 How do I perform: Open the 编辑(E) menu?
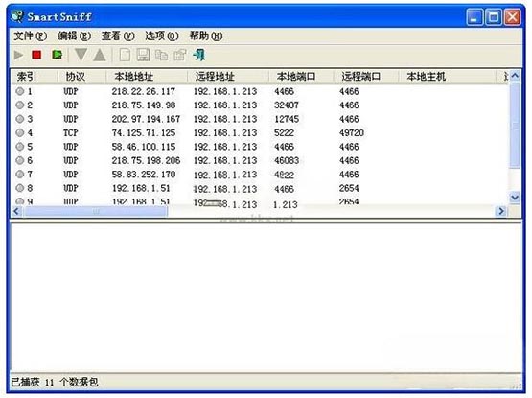click(x=74, y=35)
